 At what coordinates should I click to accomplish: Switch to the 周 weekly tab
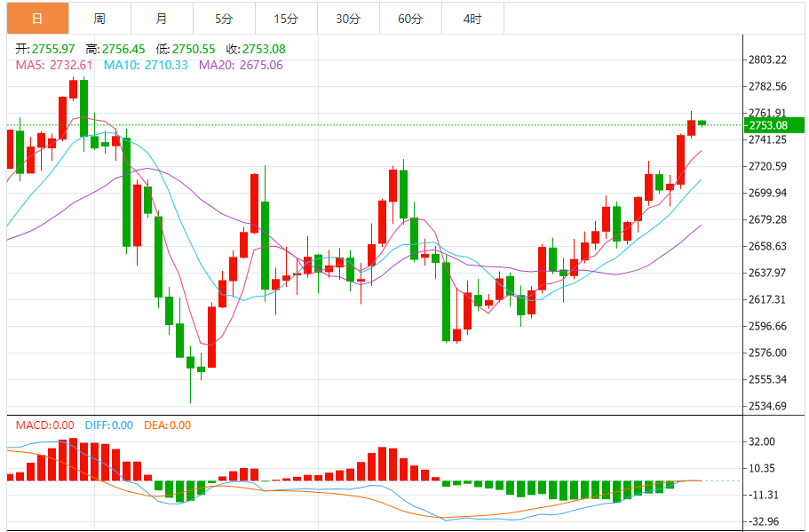coord(99,19)
